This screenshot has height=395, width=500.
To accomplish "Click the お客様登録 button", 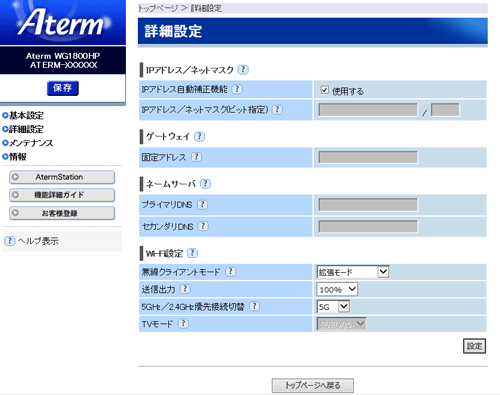I will pos(62,213).
